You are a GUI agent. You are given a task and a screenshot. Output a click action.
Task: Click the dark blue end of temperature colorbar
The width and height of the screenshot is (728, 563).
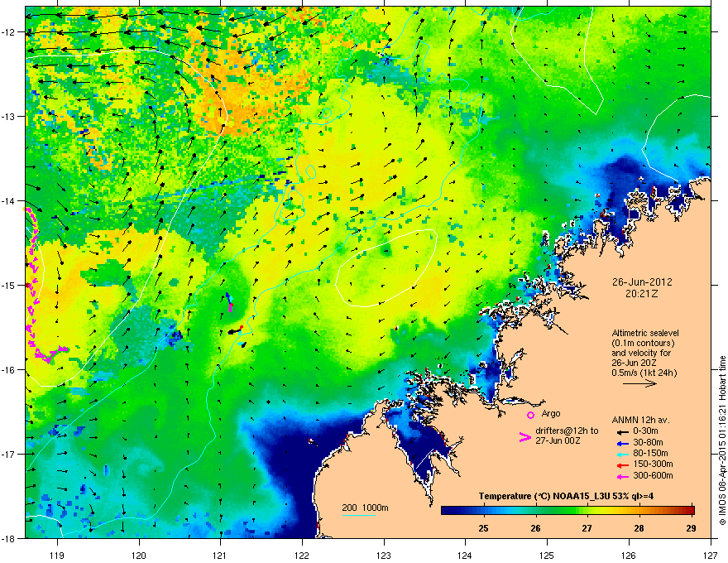coord(448,511)
